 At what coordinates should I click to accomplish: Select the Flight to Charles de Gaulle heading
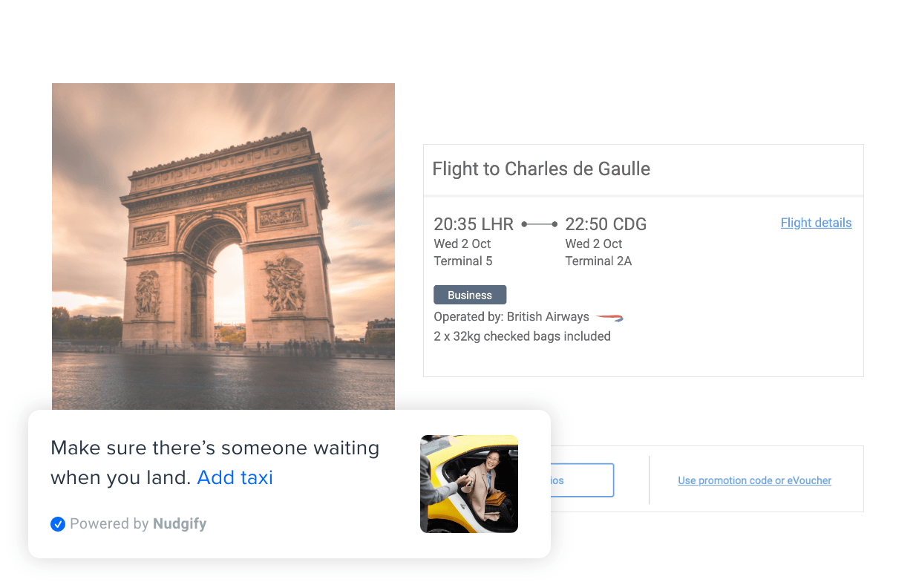click(x=541, y=169)
